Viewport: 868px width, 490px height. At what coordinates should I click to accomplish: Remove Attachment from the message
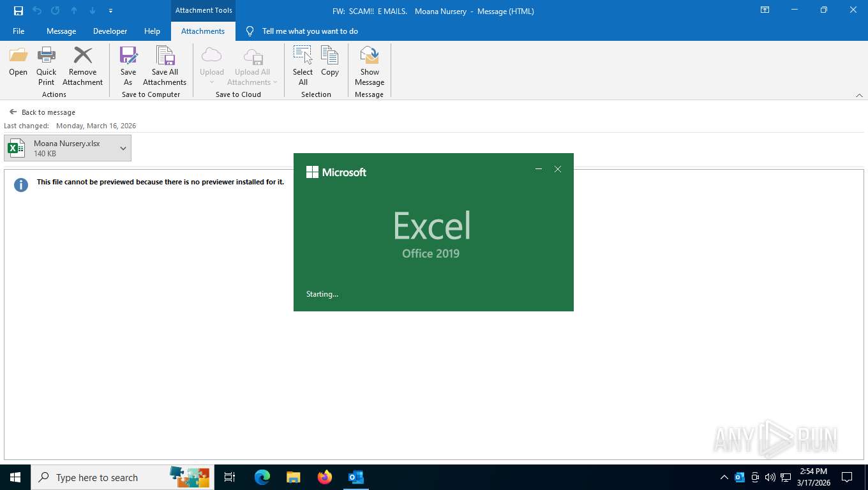coord(82,66)
